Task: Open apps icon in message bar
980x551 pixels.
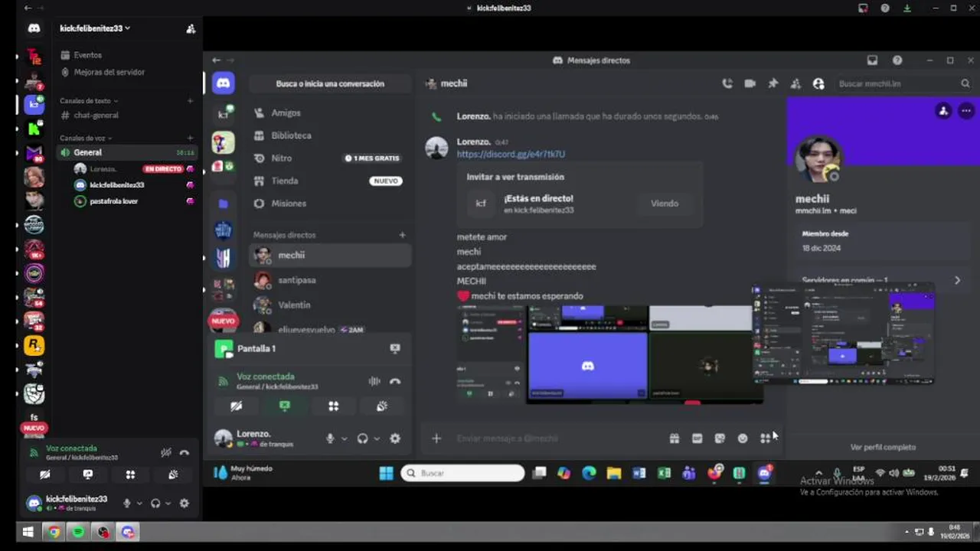Action: point(765,439)
